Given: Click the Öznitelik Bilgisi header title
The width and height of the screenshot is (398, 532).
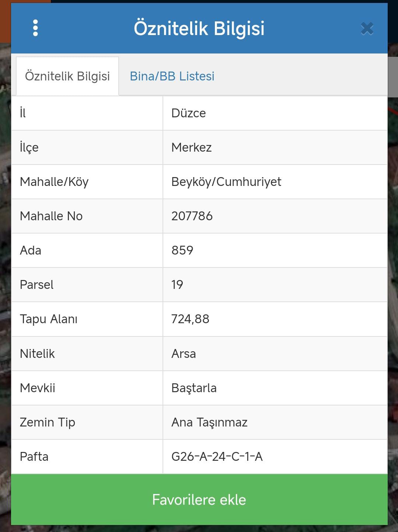Looking at the screenshot, I should point(199,28).
